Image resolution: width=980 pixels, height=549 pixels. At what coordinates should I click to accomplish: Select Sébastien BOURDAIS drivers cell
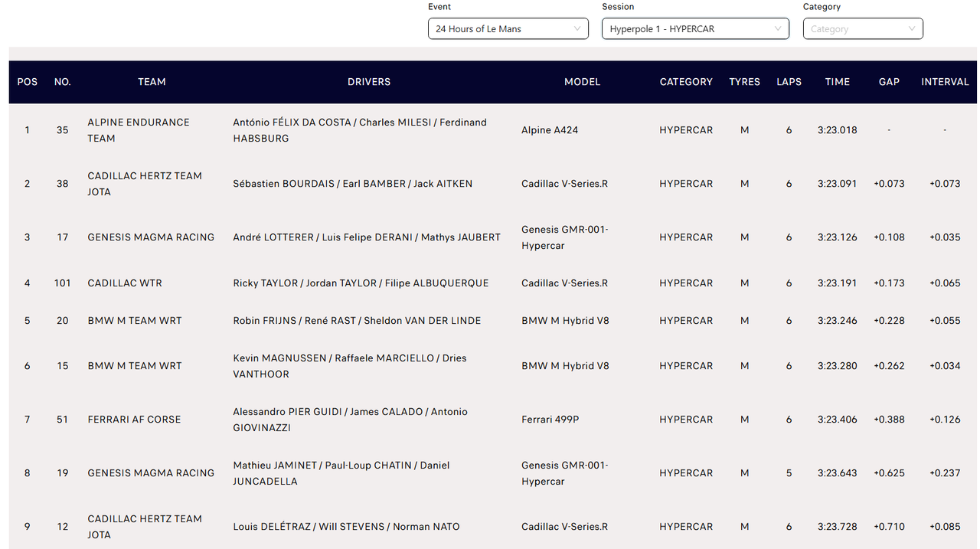tap(353, 184)
